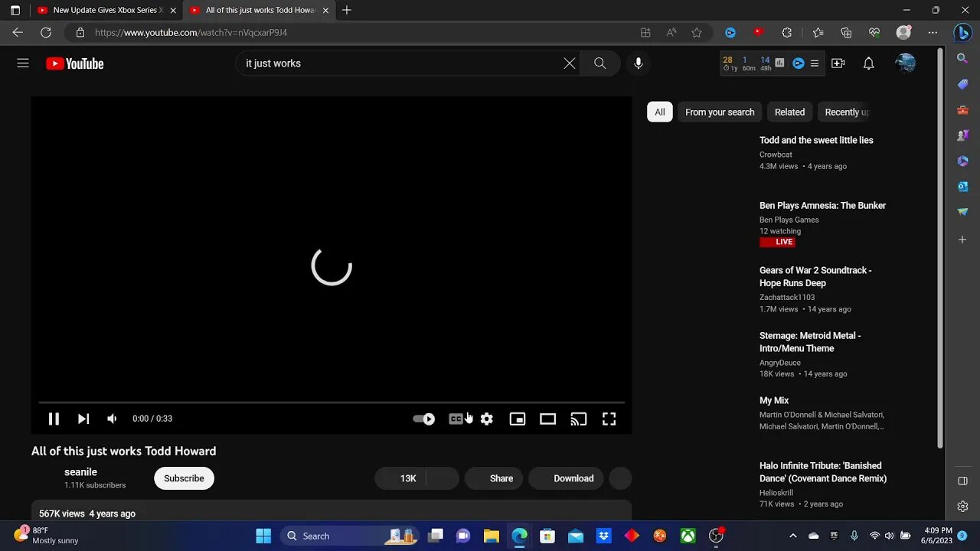
Task: Open Edge Settings and more ellipsis
Action: coord(933,32)
